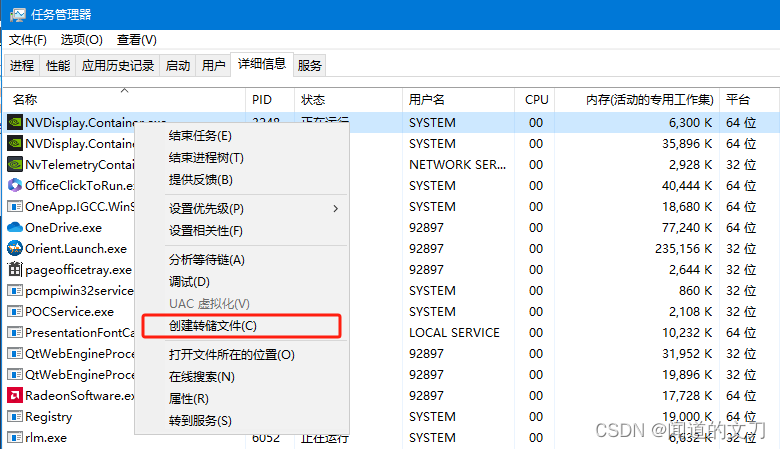This screenshot has width=780, height=449.
Task: Sort by the 状态 column header
Action: pos(348,99)
